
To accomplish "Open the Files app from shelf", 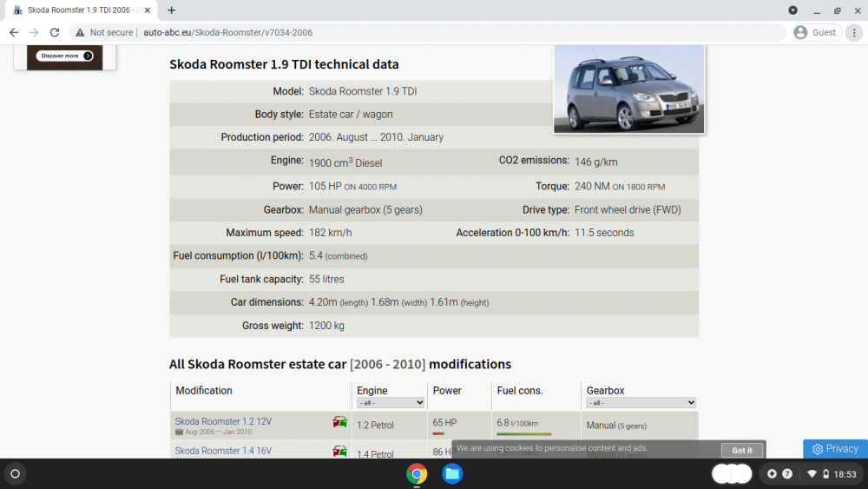I will (452, 474).
